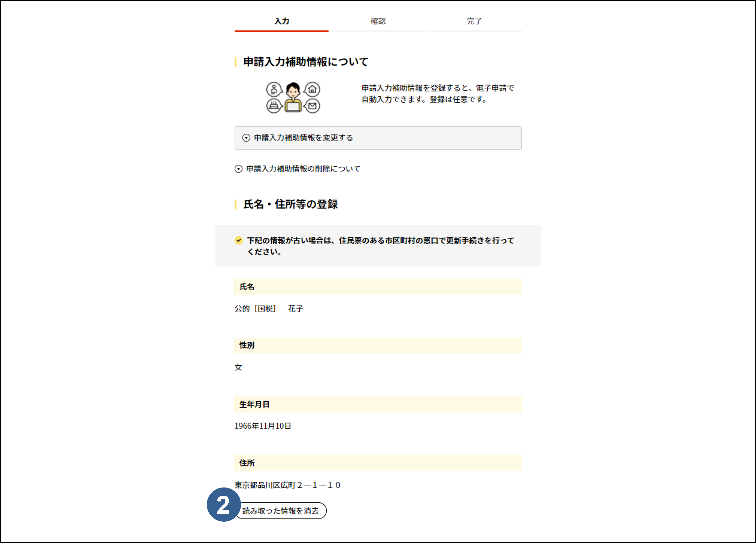Click the person profile icon in illustration
The height and width of the screenshot is (543, 756).
pos(274,89)
